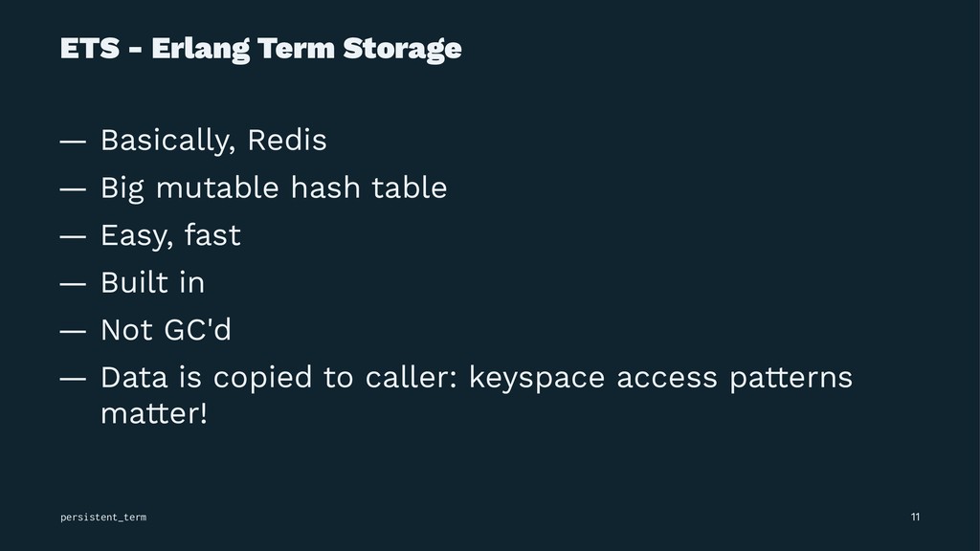This screenshot has width=980, height=551.
Task: Click the word matter! on last line
Action: [x=154, y=413]
